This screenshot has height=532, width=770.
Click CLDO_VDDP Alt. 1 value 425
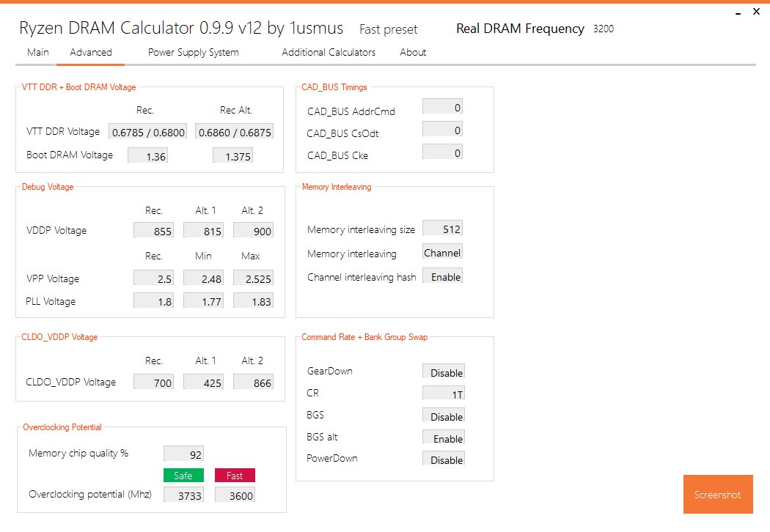[203, 382]
